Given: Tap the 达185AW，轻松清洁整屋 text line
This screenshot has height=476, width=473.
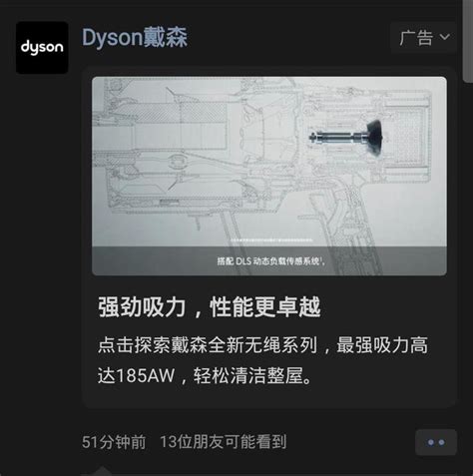Looking at the screenshot, I should point(205,375).
